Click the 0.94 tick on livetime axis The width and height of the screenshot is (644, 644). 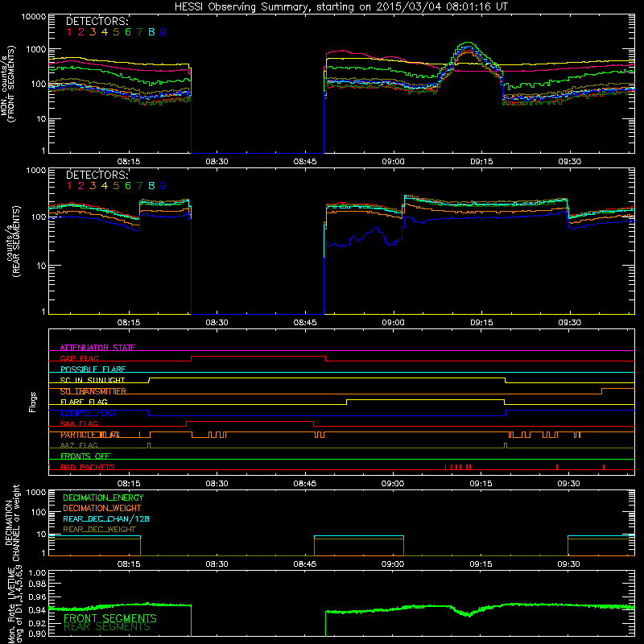[37, 610]
